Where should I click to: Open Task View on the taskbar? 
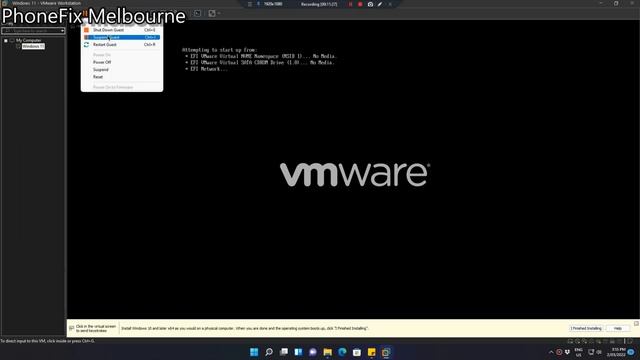click(283, 352)
